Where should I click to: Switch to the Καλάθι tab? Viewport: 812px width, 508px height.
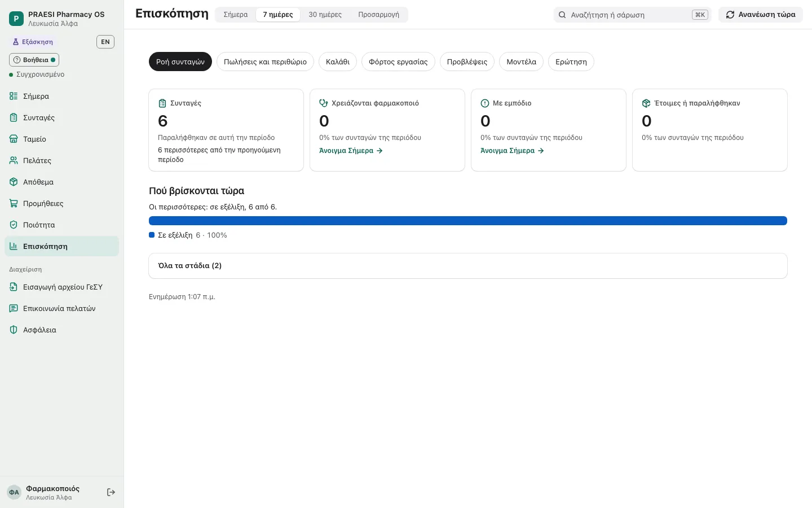pyautogui.click(x=338, y=62)
